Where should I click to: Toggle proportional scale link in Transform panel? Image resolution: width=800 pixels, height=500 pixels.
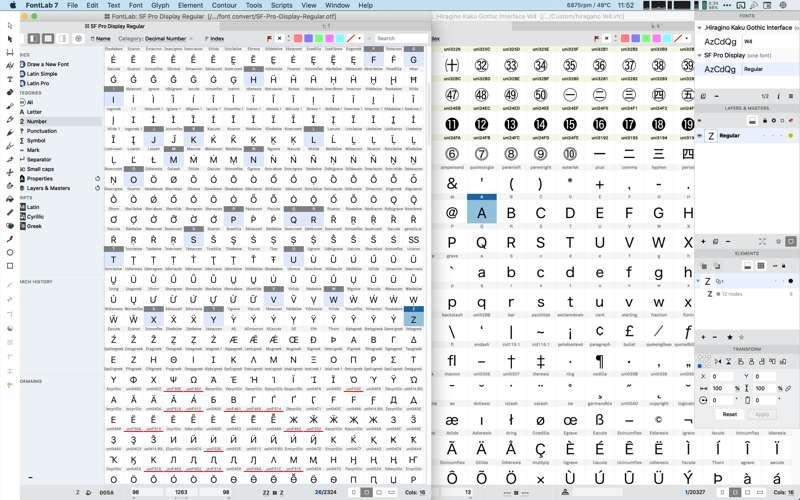point(789,388)
